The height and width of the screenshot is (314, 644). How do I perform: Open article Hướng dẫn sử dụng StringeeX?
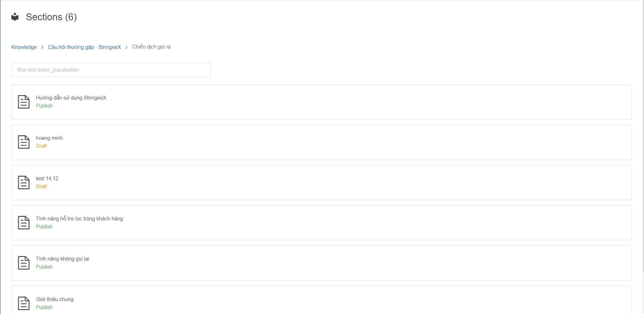(71, 98)
